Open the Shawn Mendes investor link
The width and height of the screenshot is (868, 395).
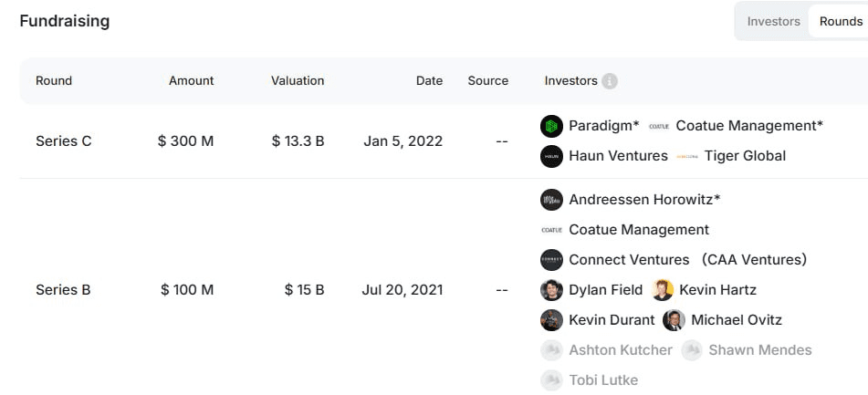coord(759,350)
